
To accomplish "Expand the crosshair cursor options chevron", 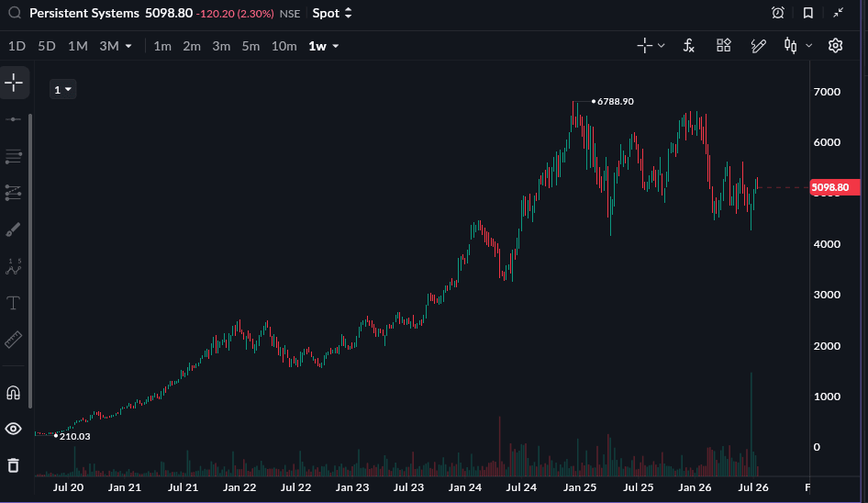I will tap(661, 46).
